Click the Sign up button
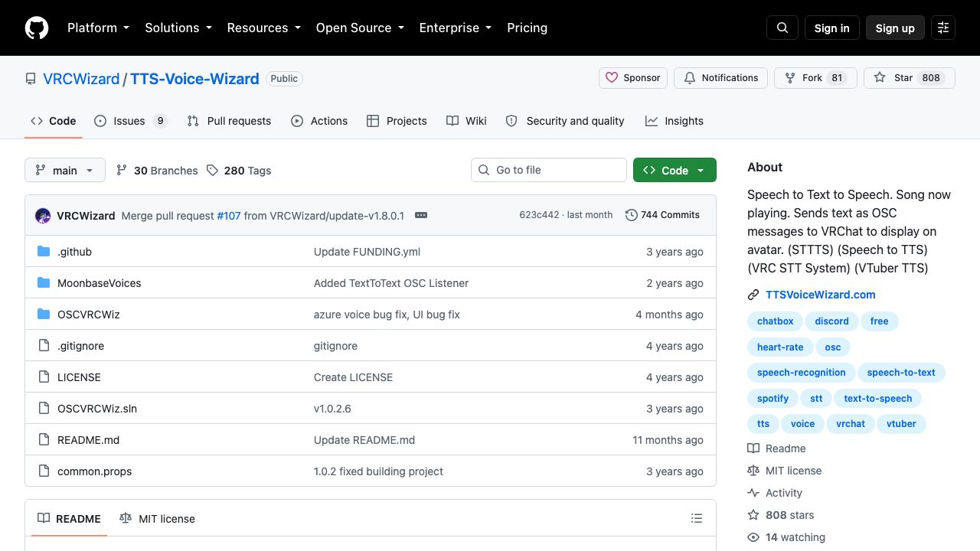 point(895,28)
